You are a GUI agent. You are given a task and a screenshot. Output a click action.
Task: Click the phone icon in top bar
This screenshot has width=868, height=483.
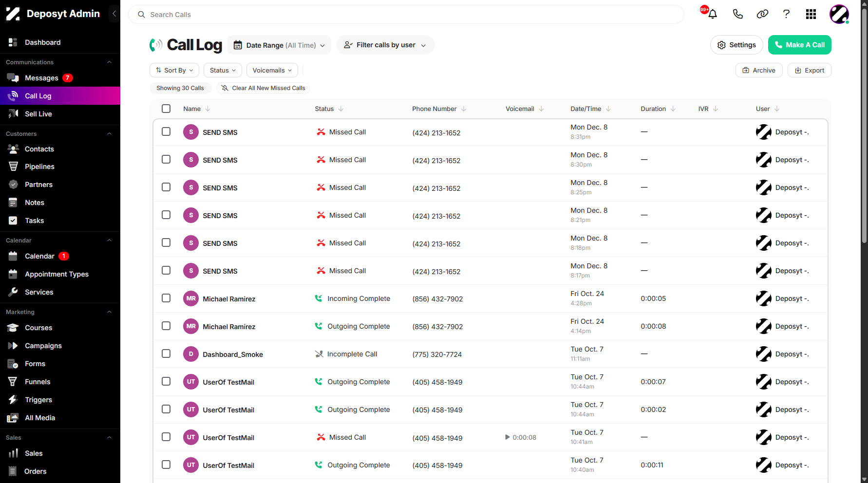point(737,14)
